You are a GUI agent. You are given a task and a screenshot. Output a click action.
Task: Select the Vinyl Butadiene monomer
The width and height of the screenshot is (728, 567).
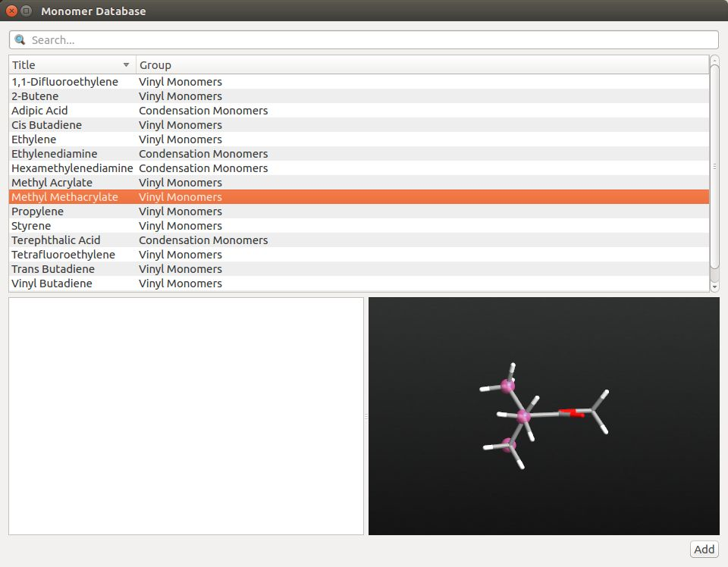(52, 283)
